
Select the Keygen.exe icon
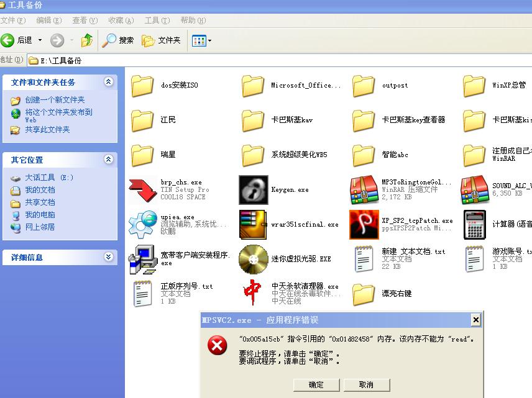coord(254,190)
